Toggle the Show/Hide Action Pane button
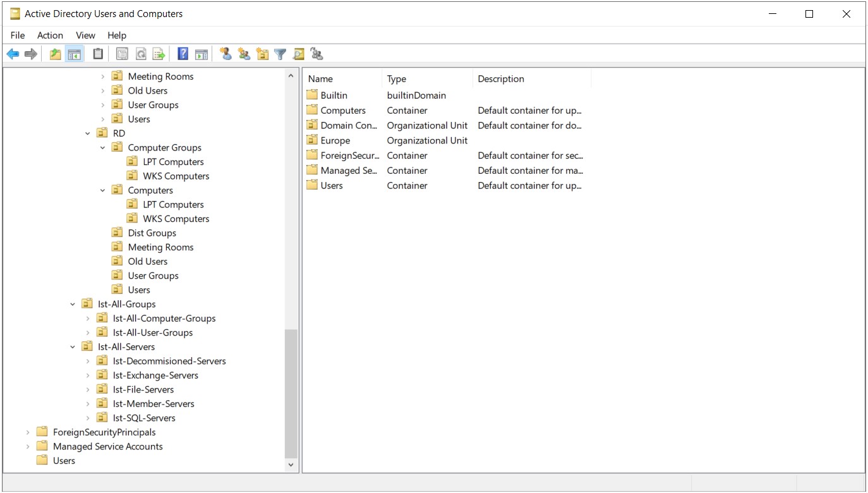This screenshot has width=868, height=493. click(x=202, y=54)
